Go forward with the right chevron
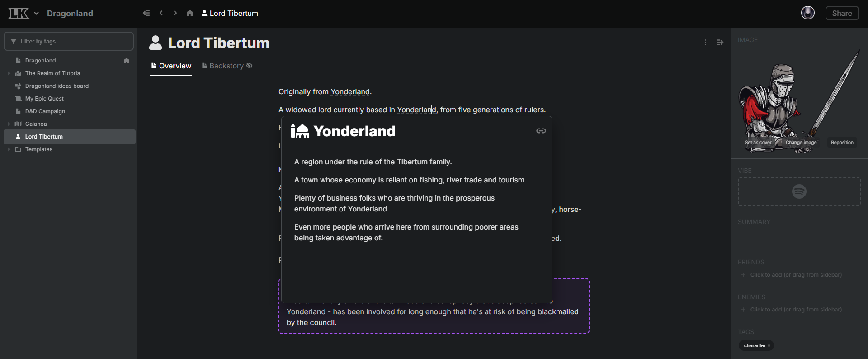 175,13
